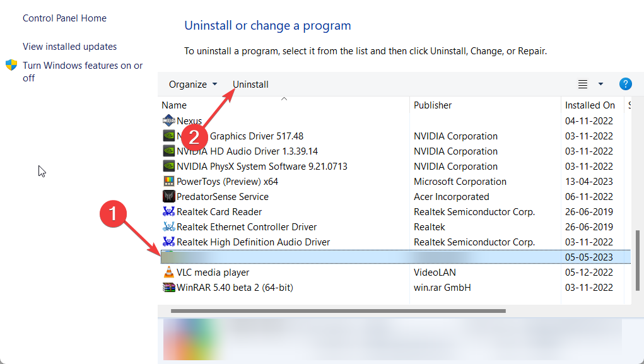
Task: Click Uninstall in the toolbar
Action: click(250, 85)
